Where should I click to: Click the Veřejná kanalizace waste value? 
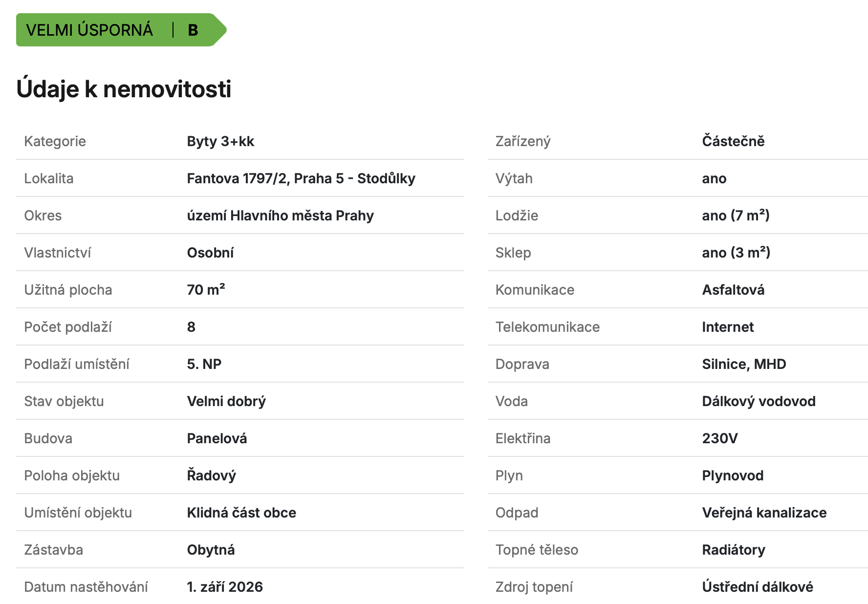pos(764,513)
